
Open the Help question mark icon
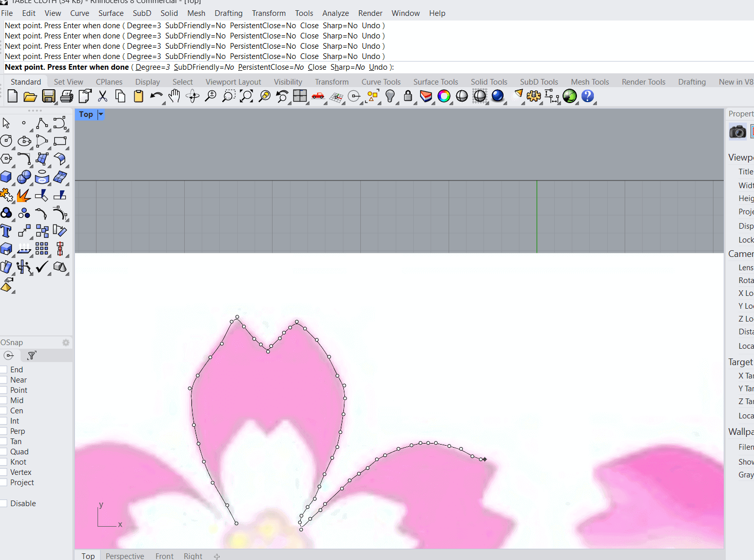[x=588, y=96]
